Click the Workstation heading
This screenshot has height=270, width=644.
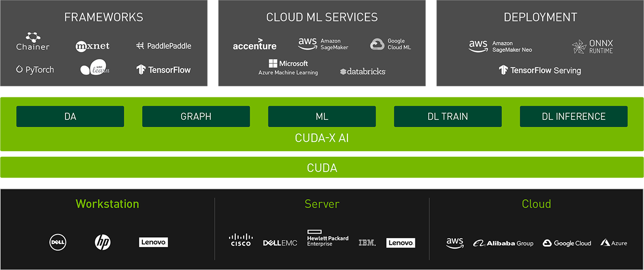[107, 204]
